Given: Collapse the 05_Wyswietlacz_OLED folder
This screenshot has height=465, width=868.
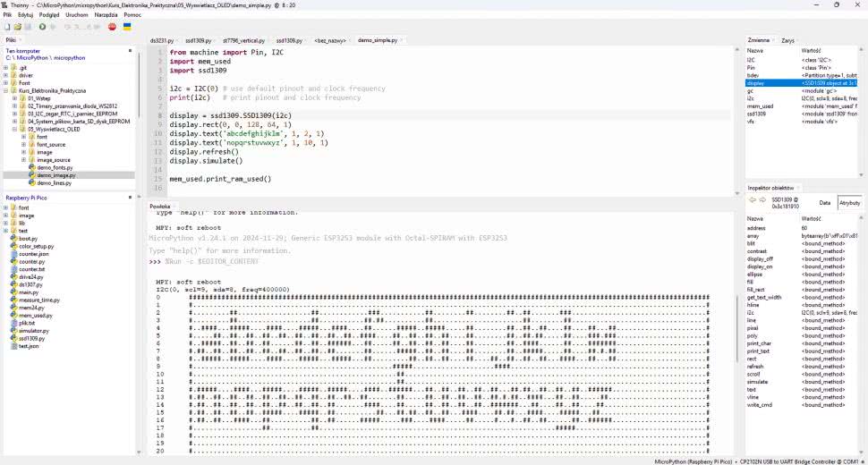Looking at the screenshot, I should click(15, 129).
